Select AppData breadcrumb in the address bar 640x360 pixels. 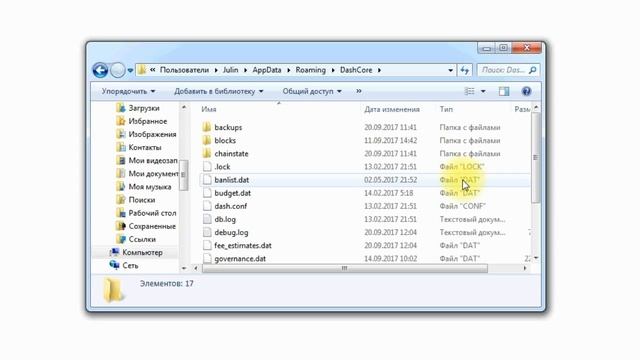267,70
